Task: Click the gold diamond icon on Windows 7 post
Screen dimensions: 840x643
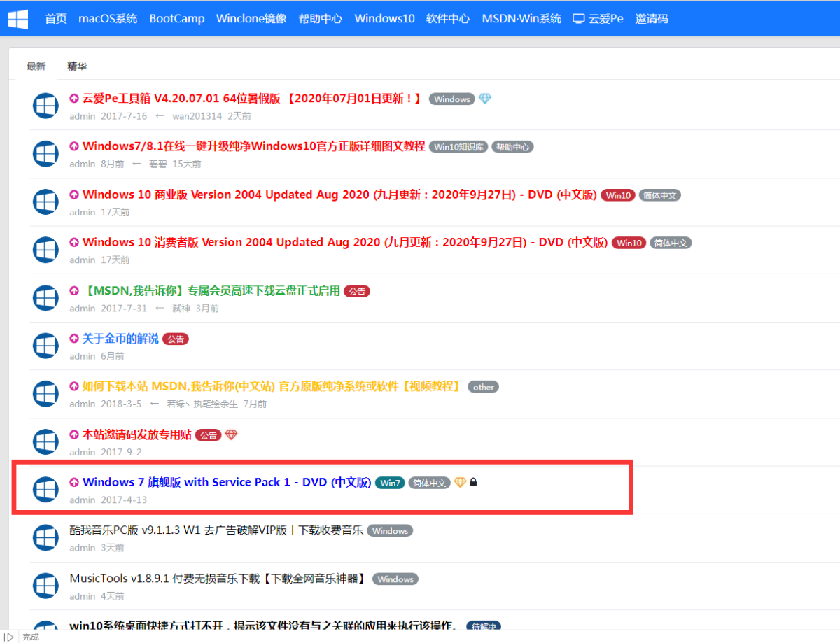Action: (460, 482)
